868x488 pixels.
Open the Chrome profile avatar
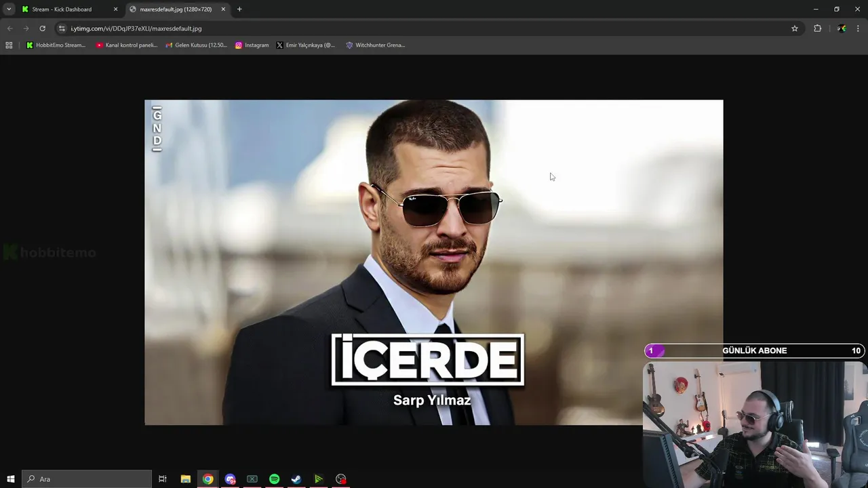[x=842, y=28]
